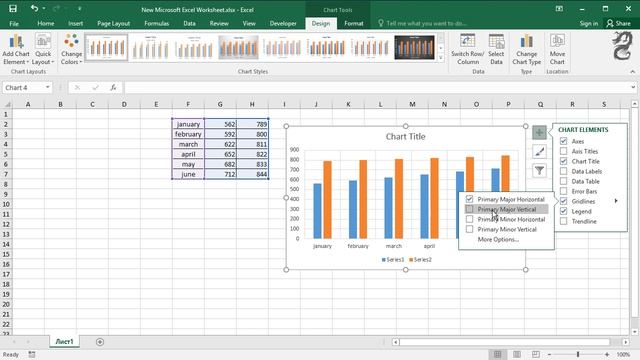Screen dimensions: 640x360
Task: Click the Undo arrow icon
Action: (x=34, y=9)
